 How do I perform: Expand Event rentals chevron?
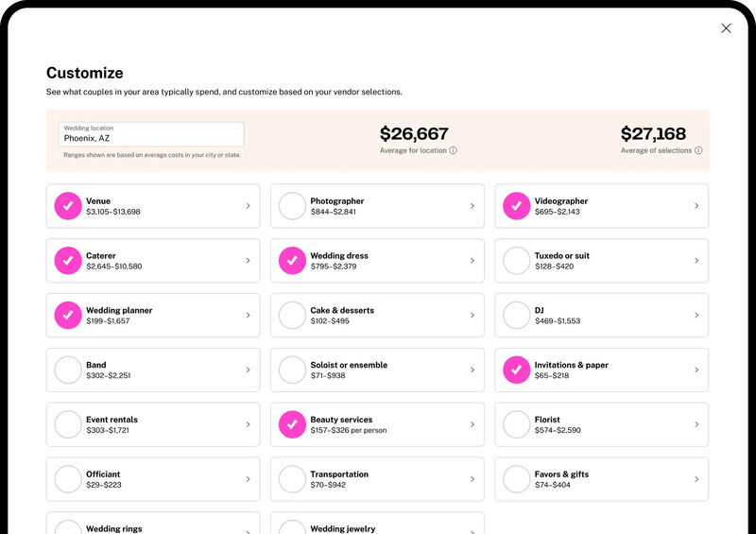point(248,424)
